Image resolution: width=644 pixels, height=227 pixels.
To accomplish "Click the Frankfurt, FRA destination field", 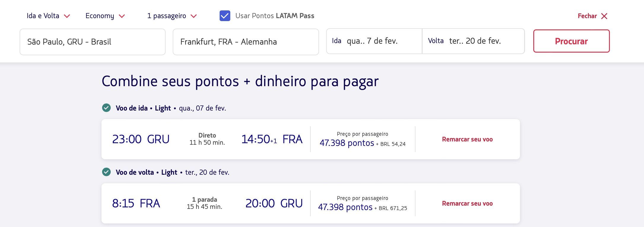I will pyautogui.click(x=246, y=42).
